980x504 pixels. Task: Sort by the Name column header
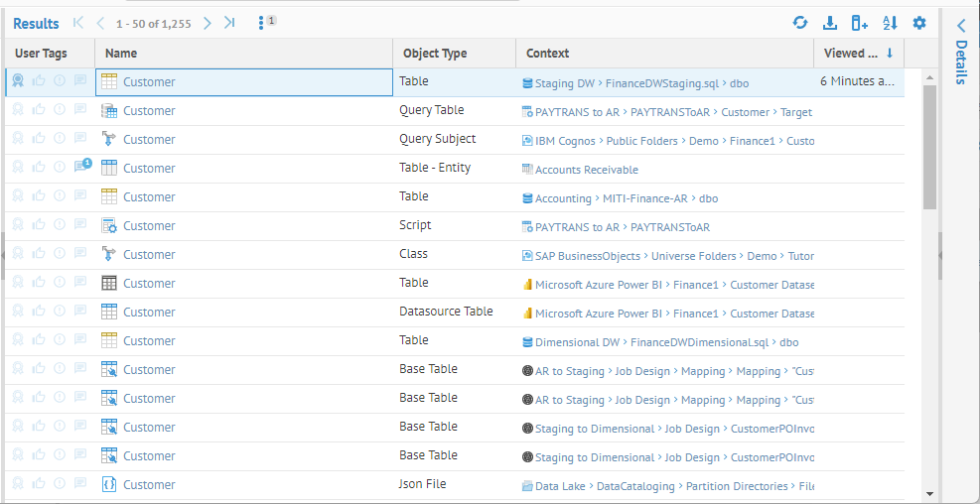coord(121,54)
